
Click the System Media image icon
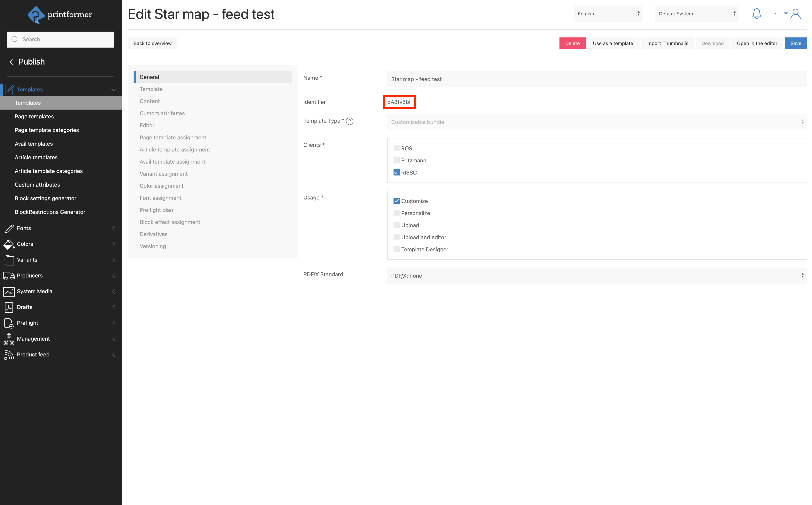9,291
